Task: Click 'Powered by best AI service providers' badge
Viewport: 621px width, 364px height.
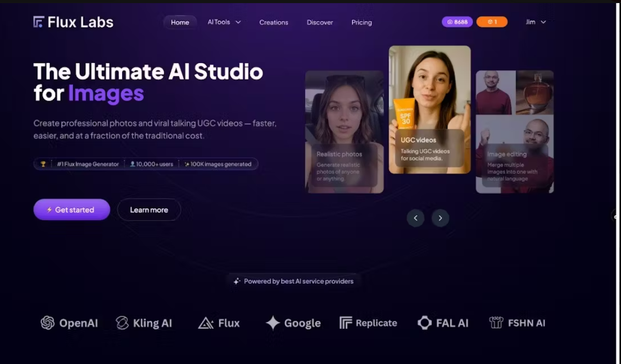Action: tap(293, 281)
